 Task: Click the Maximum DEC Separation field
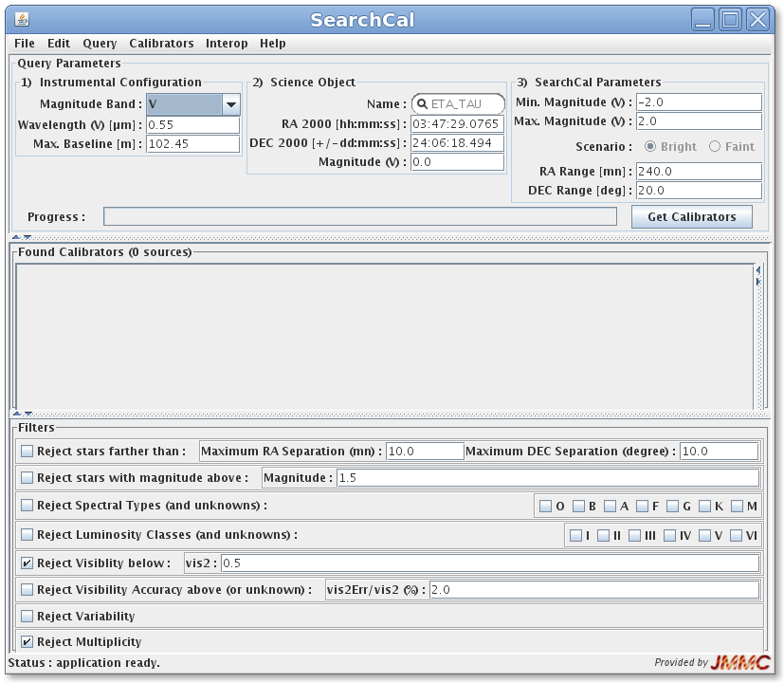pyautogui.click(x=720, y=451)
